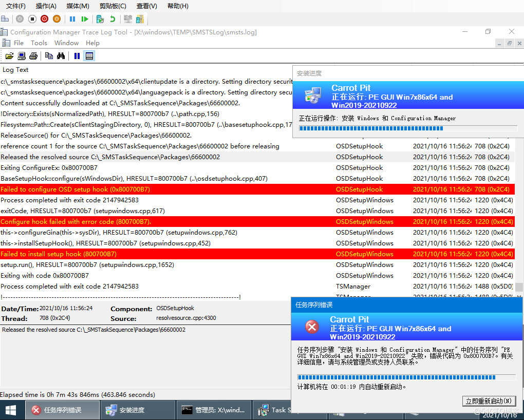Open the 媒体(M) menu
Screen dimensions: 524x420
click(78, 6)
